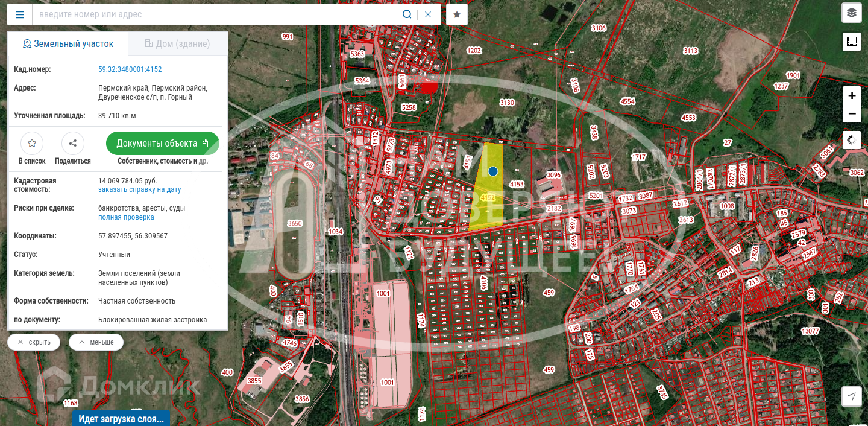This screenshot has width=868, height=426.
Task: Add parcel to list star icon
Action: (32, 143)
